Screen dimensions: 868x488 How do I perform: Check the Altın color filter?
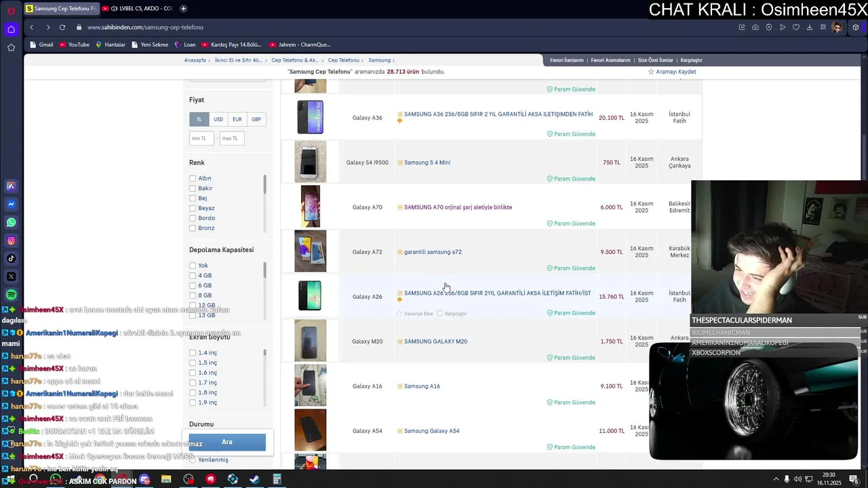[x=193, y=178]
